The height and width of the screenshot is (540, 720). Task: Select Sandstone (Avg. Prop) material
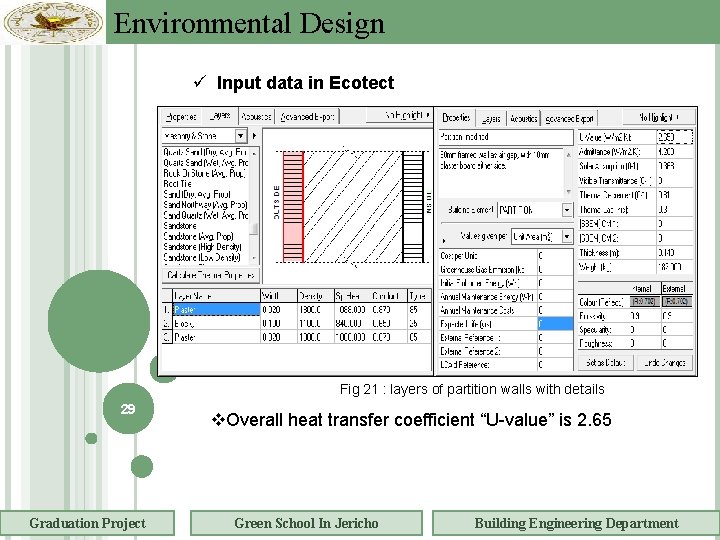[198, 236]
